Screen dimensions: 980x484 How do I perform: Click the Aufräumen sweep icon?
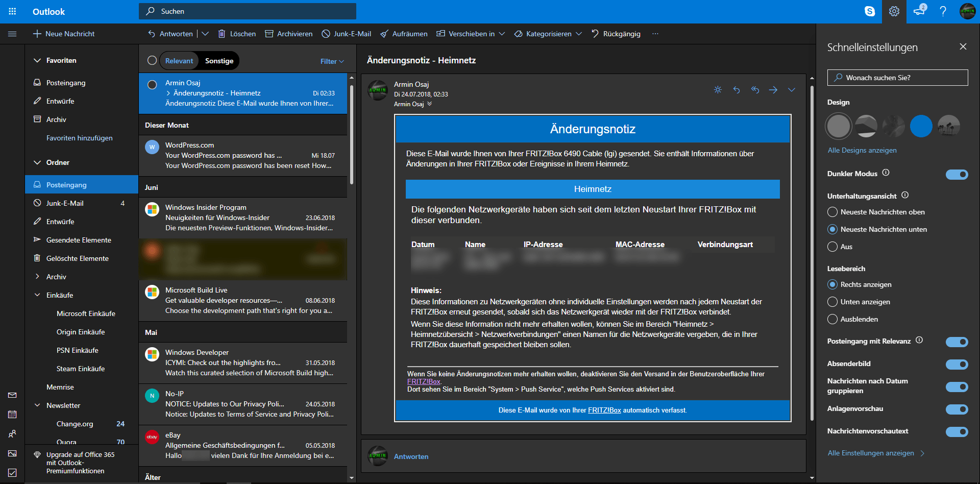(384, 34)
